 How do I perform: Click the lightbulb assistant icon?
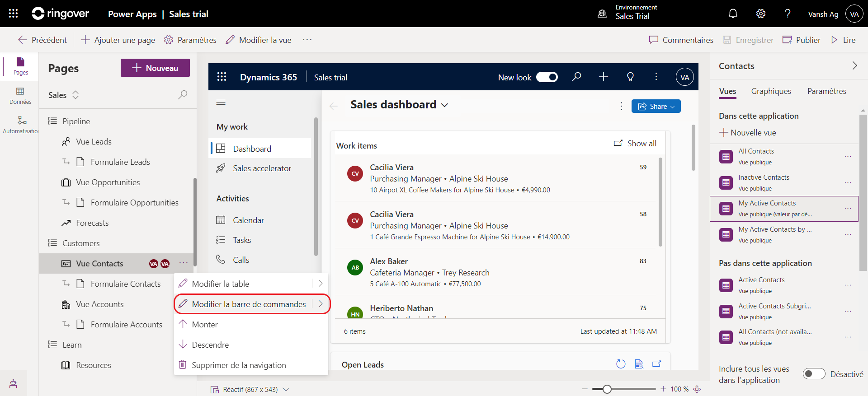(x=630, y=77)
